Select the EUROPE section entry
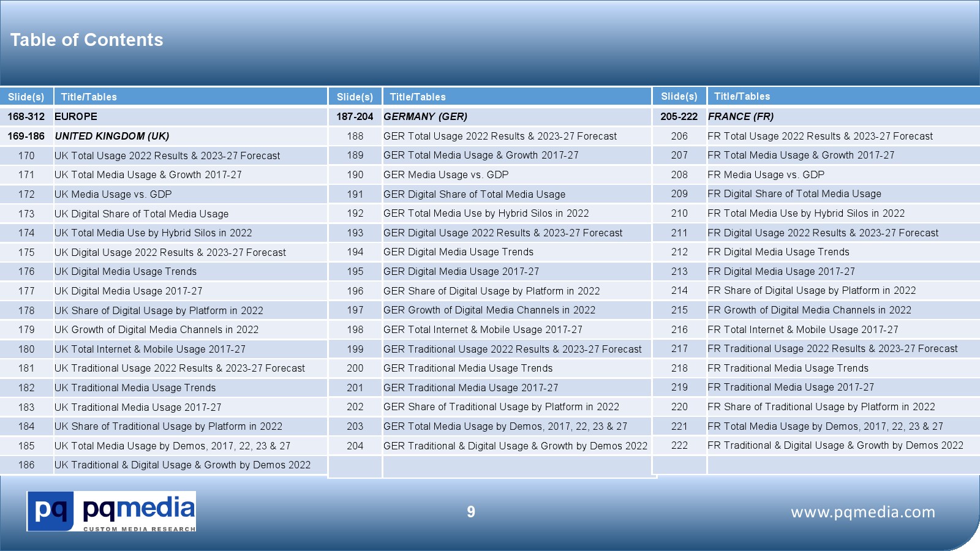 tap(76, 116)
